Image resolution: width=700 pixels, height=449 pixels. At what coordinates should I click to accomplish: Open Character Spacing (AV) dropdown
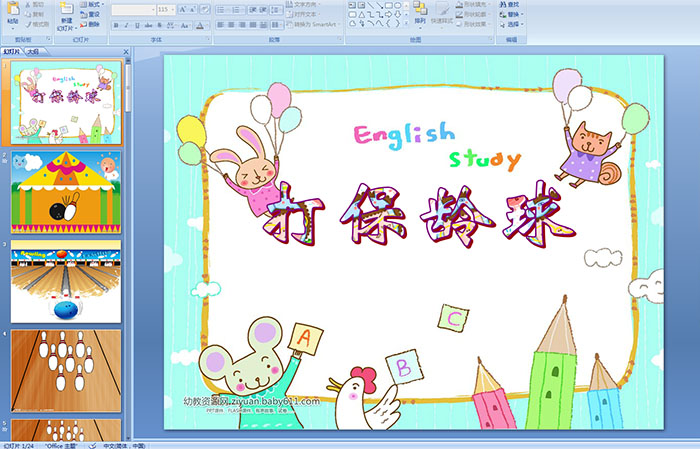point(171,25)
